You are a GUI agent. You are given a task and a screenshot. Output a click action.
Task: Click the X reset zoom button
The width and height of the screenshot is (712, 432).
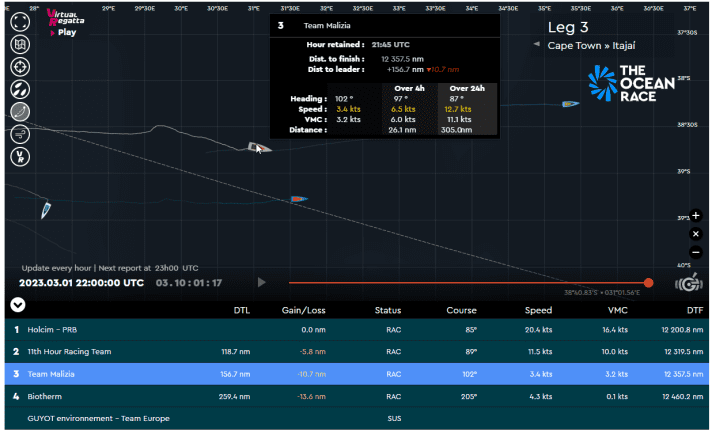point(696,234)
